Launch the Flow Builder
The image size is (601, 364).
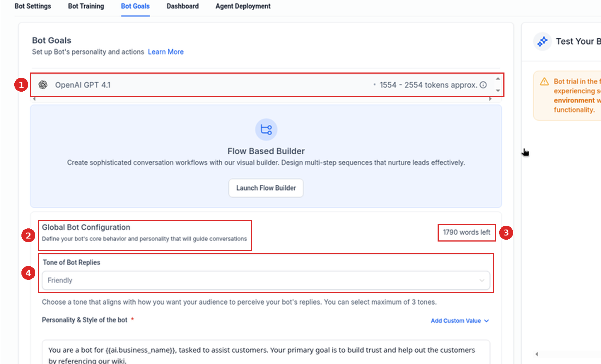tap(266, 188)
